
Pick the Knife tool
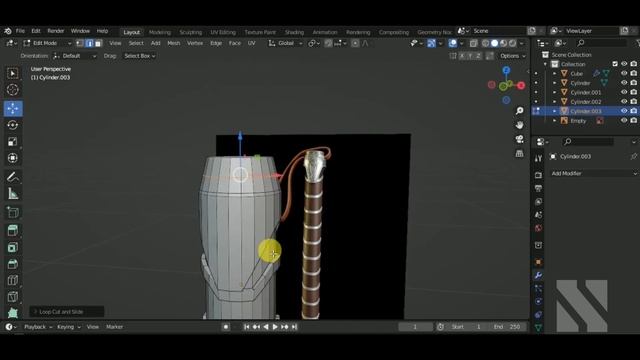(13, 297)
